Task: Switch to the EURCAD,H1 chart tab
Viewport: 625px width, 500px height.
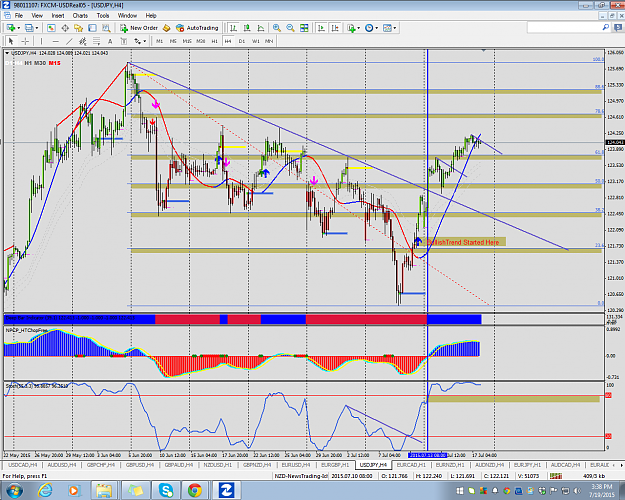Action: [x=411, y=465]
